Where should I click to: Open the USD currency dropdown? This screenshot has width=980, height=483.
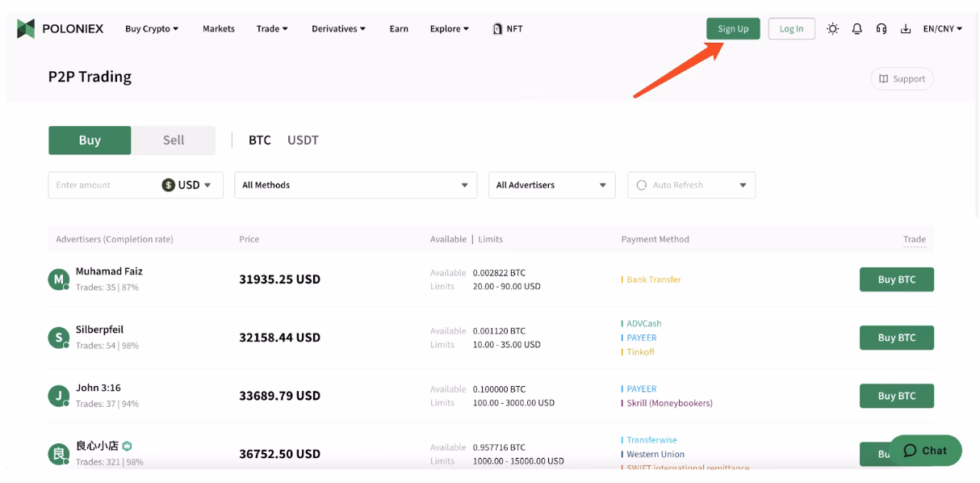click(188, 184)
